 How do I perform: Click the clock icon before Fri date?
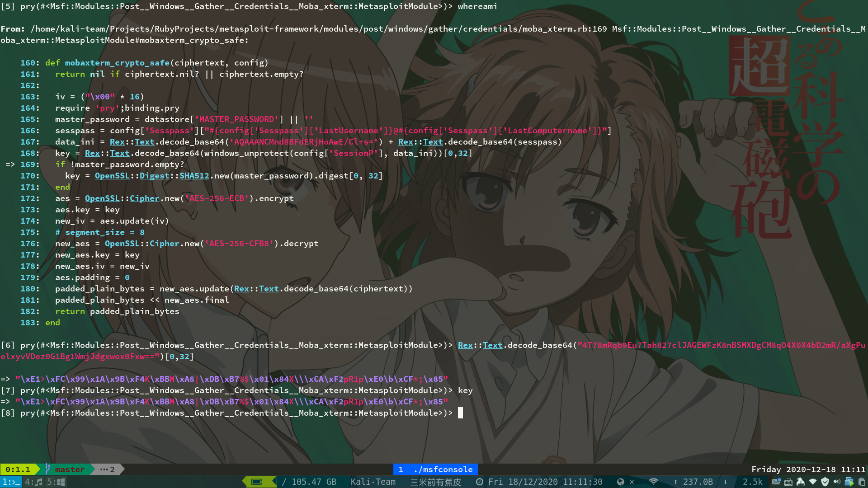click(x=480, y=482)
